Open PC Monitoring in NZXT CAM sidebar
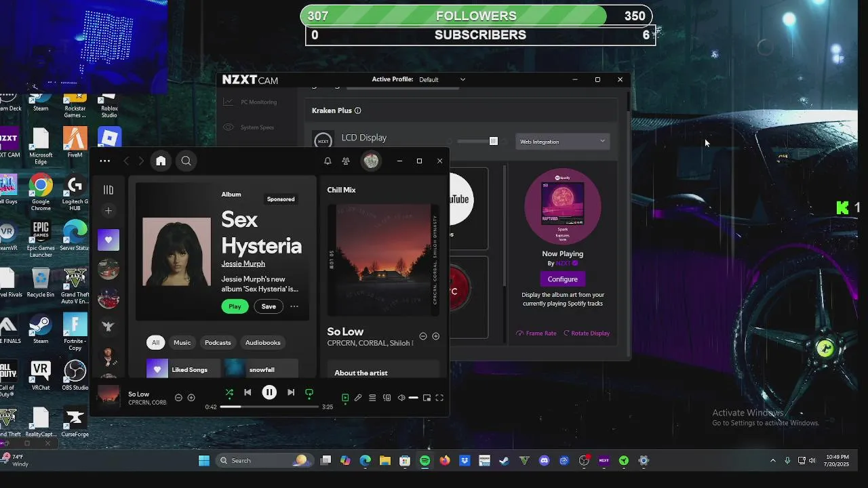This screenshot has width=868, height=488. pyautogui.click(x=250, y=102)
